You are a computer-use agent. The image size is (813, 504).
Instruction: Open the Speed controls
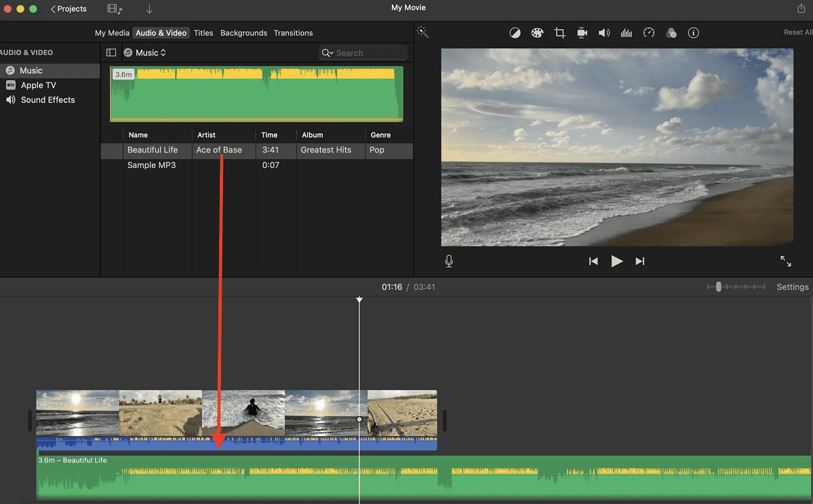tap(649, 33)
